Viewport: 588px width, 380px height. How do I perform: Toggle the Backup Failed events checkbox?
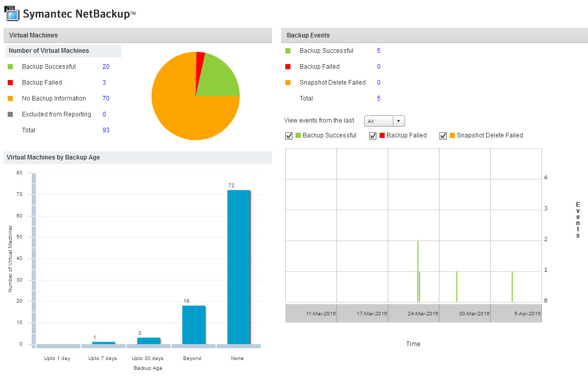(x=373, y=135)
